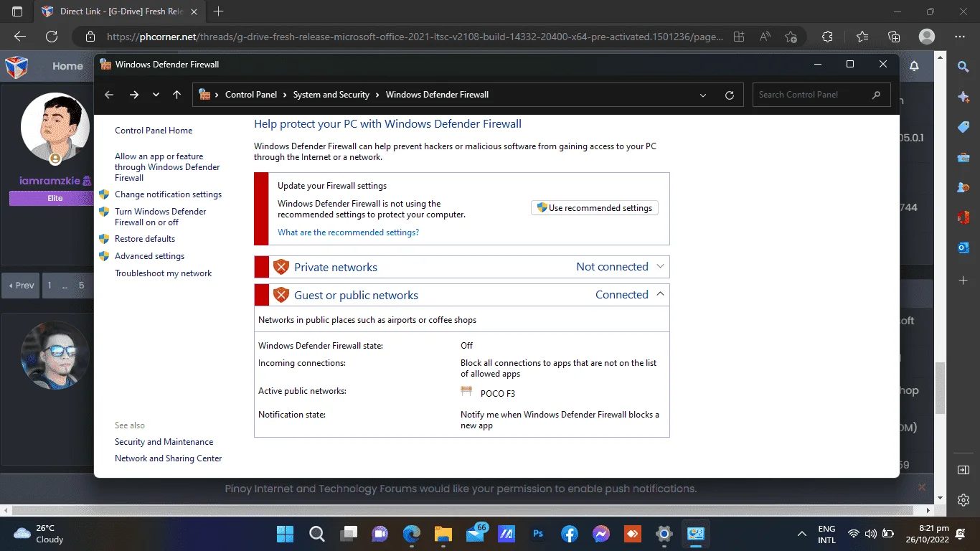Screen dimensions: 980x551
Task: Open Turn Windows Defender Firewall on or off
Action: pos(160,217)
